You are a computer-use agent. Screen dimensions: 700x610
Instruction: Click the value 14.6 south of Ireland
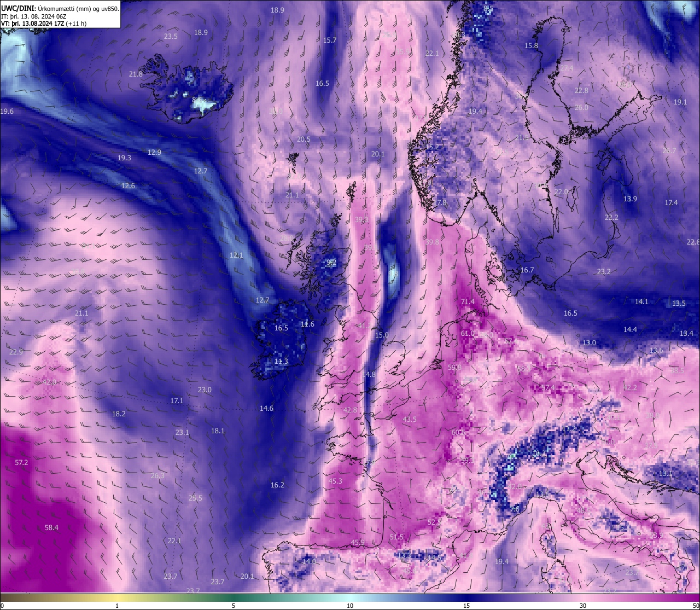[x=266, y=408]
